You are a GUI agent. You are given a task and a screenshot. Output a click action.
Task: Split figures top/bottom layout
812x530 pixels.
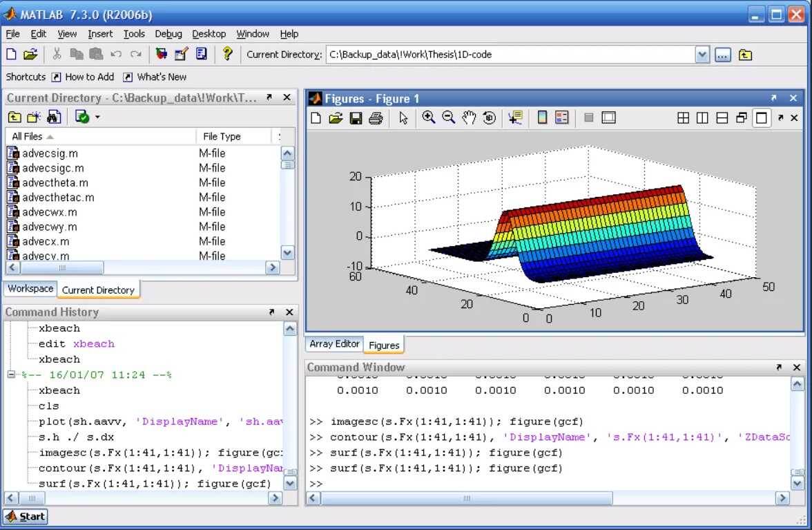click(x=722, y=118)
